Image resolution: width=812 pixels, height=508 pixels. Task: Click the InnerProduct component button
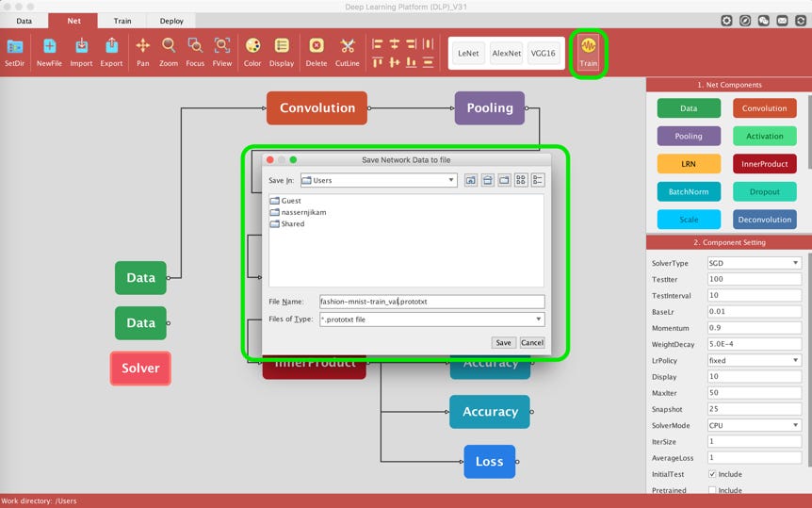point(764,164)
